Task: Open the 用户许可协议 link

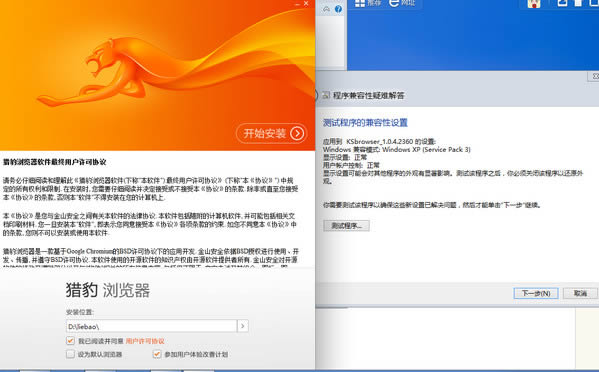Action: 145,341
